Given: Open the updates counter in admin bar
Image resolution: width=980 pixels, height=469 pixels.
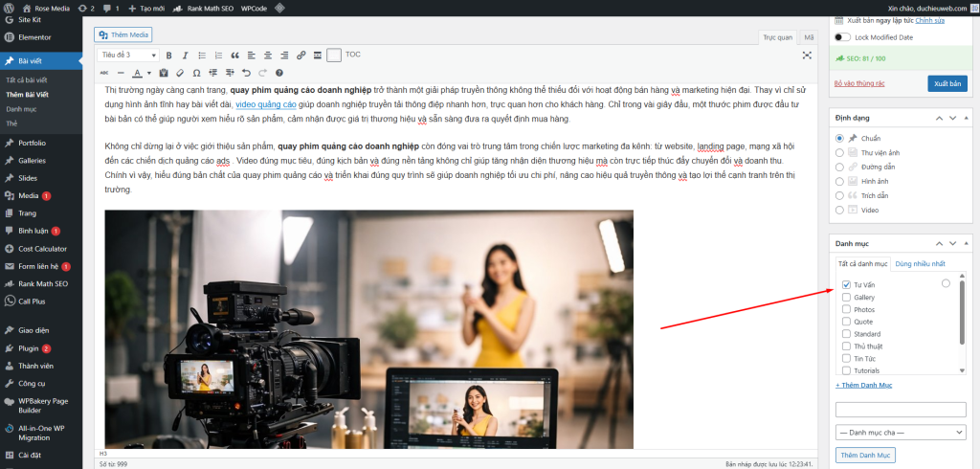Looking at the screenshot, I should click(86, 9).
